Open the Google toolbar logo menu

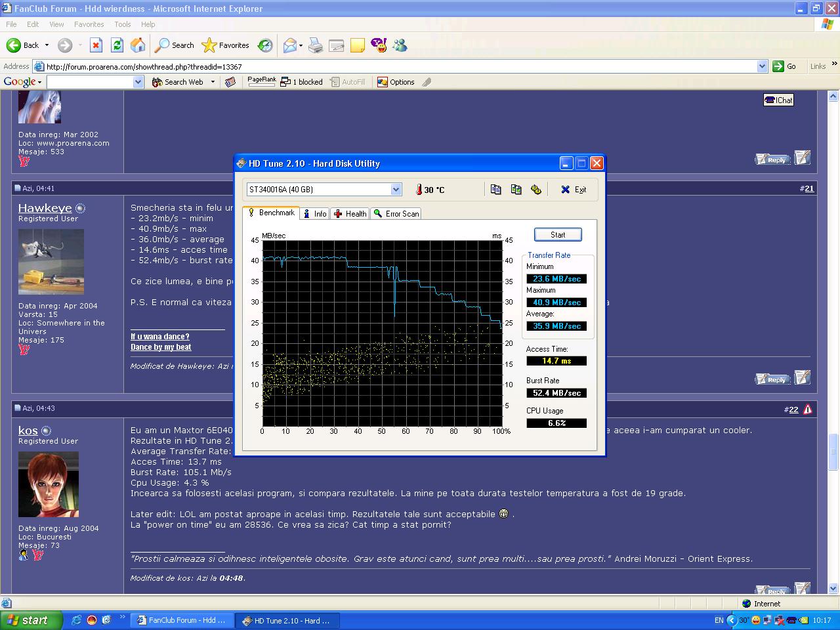coord(22,82)
